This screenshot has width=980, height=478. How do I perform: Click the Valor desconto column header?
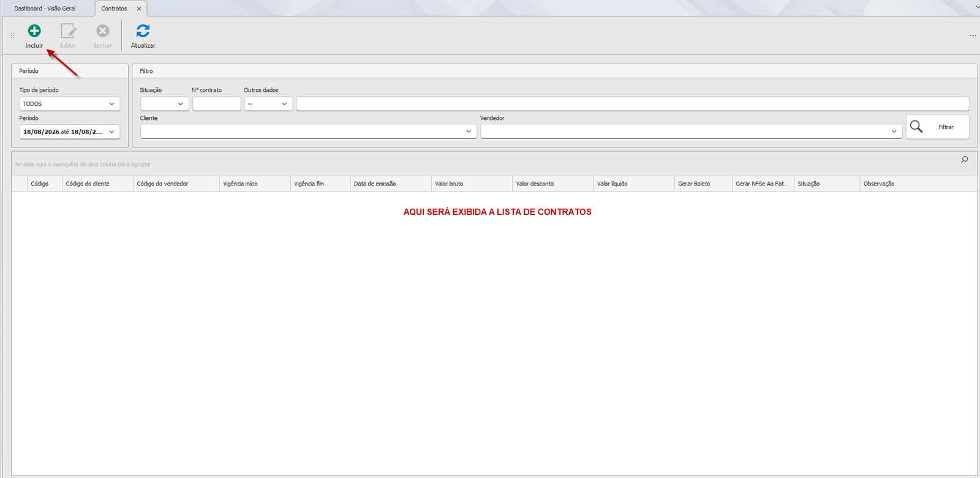[x=553, y=184]
